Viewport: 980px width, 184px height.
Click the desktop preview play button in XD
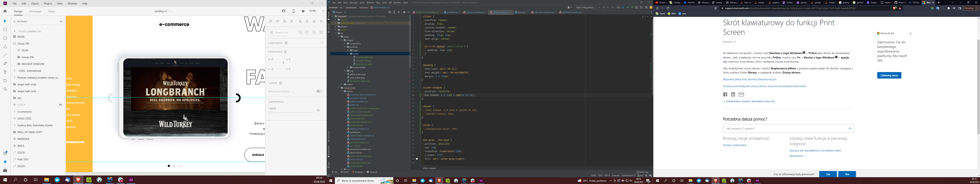click(303, 11)
